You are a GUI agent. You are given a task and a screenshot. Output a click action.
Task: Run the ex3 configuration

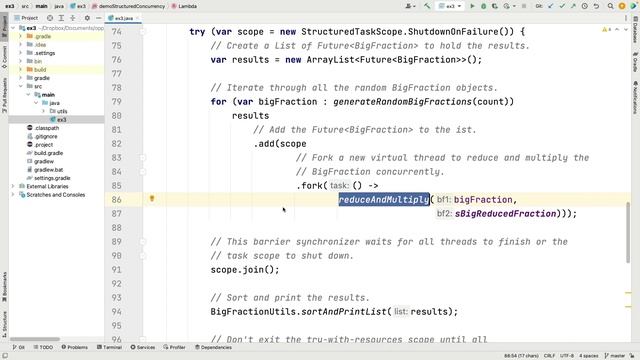pos(473,6)
